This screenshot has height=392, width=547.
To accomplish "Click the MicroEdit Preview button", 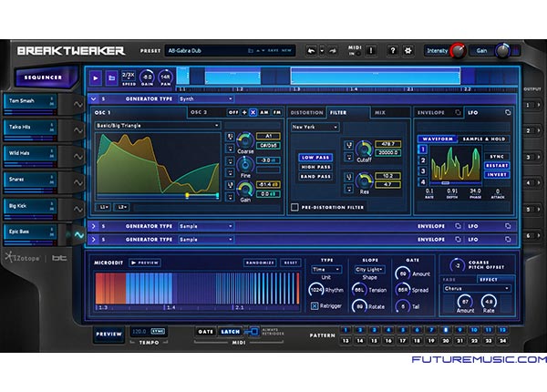I will (145, 263).
